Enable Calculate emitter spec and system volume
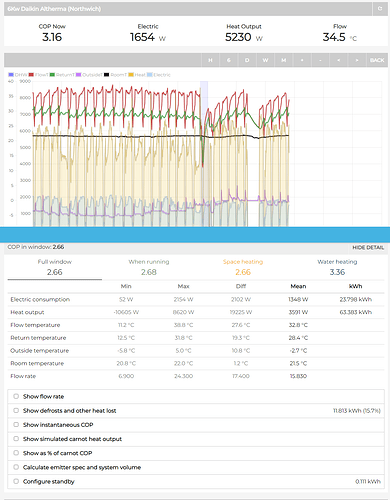Screen dimensions: 390x500 click(x=16, y=467)
